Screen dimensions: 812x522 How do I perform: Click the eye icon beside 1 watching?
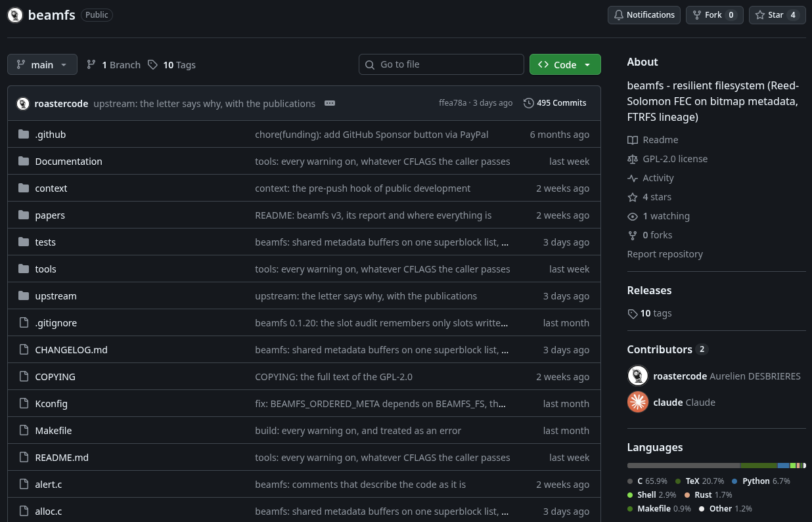click(633, 216)
